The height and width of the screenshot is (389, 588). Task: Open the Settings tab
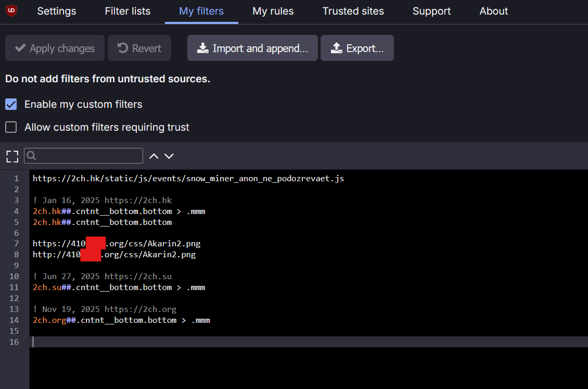coord(57,11)
